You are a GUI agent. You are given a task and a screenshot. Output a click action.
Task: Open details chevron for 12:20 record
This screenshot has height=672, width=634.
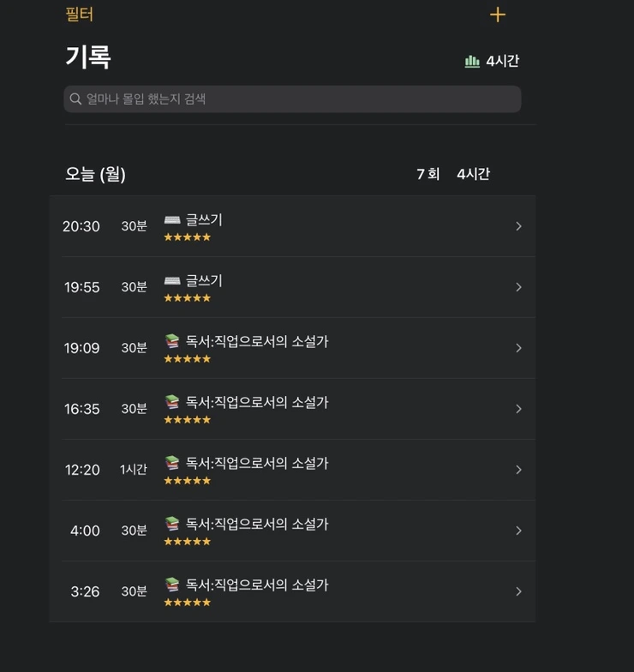point(518,470)
